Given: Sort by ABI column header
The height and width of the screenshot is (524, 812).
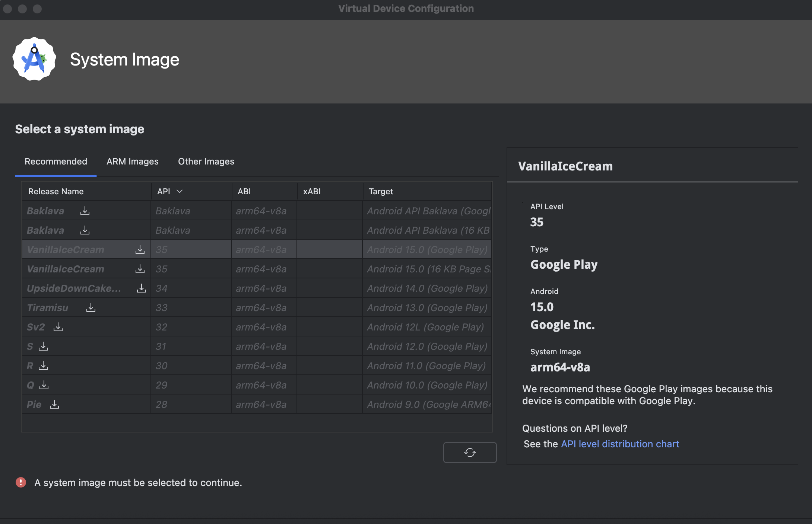Looking at the screenshot, I should [244, 191].
